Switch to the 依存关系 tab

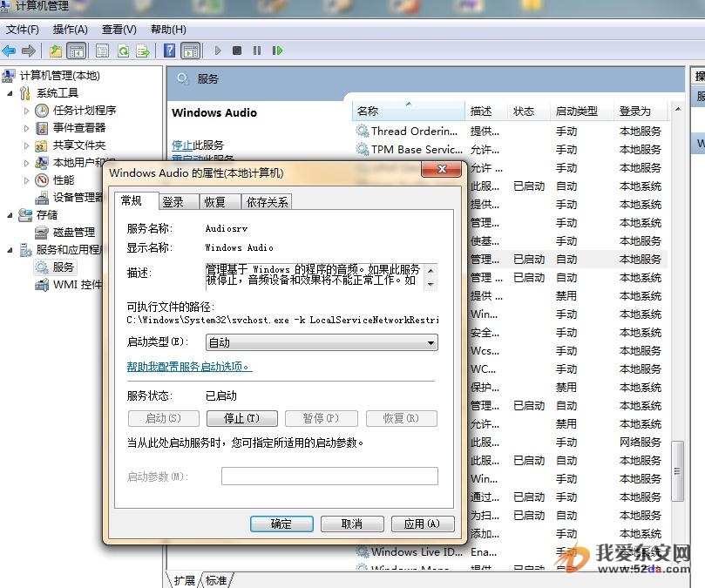(267, 202)
